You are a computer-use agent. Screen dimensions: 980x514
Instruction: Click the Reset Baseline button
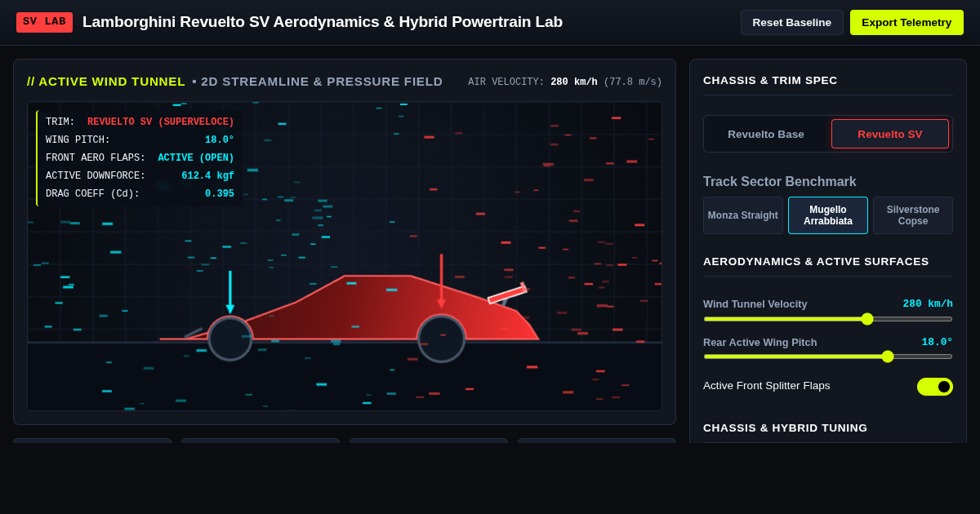(791, 22)
